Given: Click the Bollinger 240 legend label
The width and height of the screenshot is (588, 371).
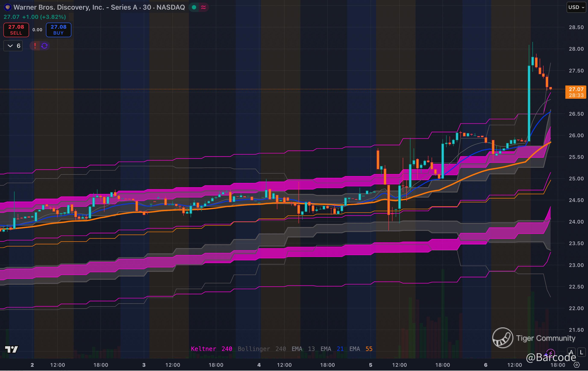Looking at the screenshot, I should [262, 349].
